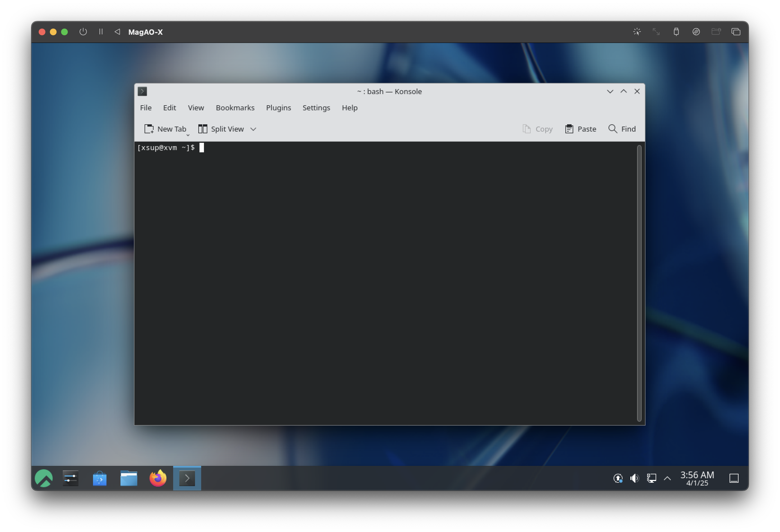This screenshot has height=532, width=780.
Task: Click the windows icon in VM toolbar
Action: (x=736, y=32)
